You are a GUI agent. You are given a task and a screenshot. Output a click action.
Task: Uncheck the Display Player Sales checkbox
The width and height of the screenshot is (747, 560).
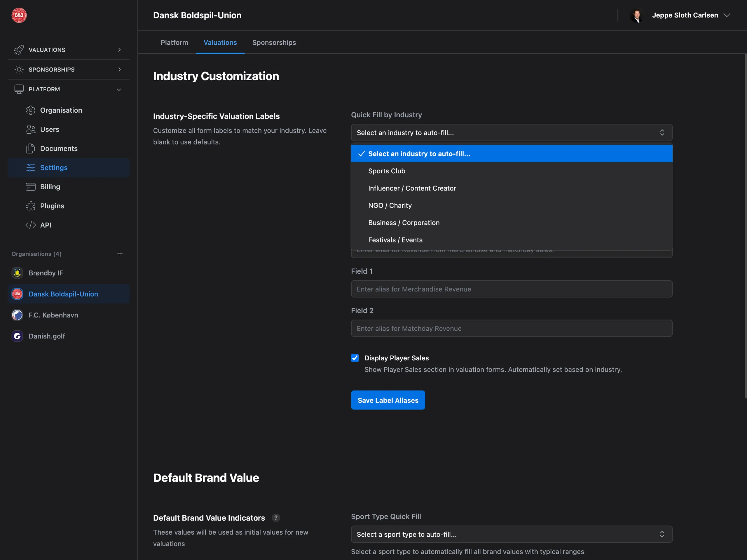355,358
